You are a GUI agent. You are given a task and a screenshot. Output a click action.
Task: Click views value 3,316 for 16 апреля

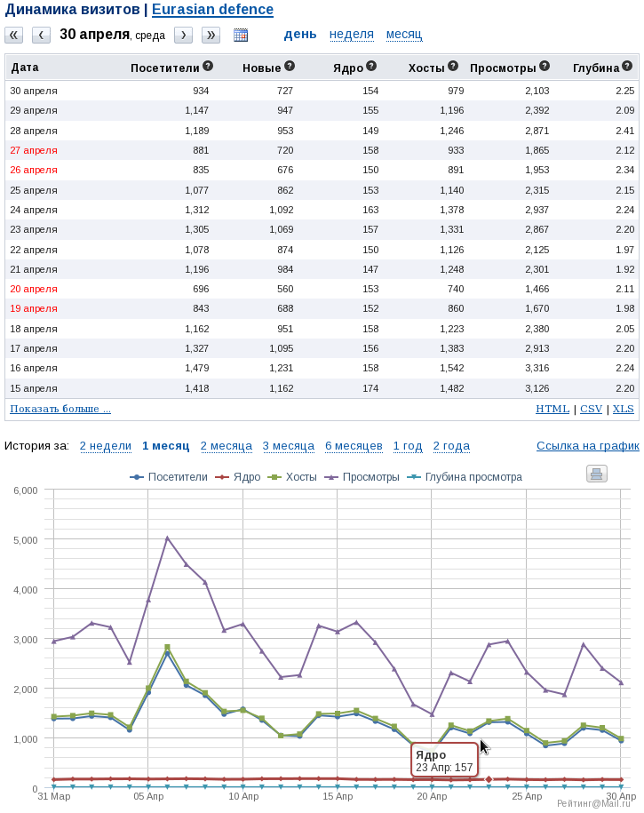[537, 368]
